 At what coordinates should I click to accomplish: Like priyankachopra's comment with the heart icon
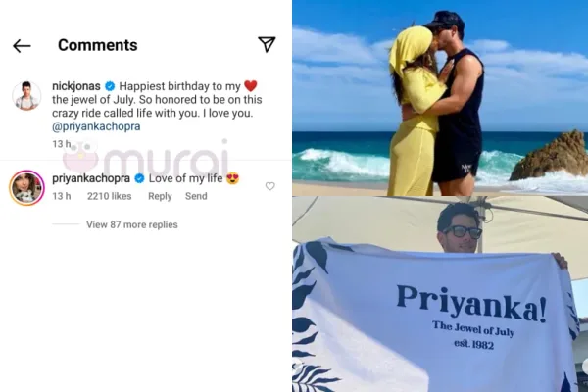[270, 186]
